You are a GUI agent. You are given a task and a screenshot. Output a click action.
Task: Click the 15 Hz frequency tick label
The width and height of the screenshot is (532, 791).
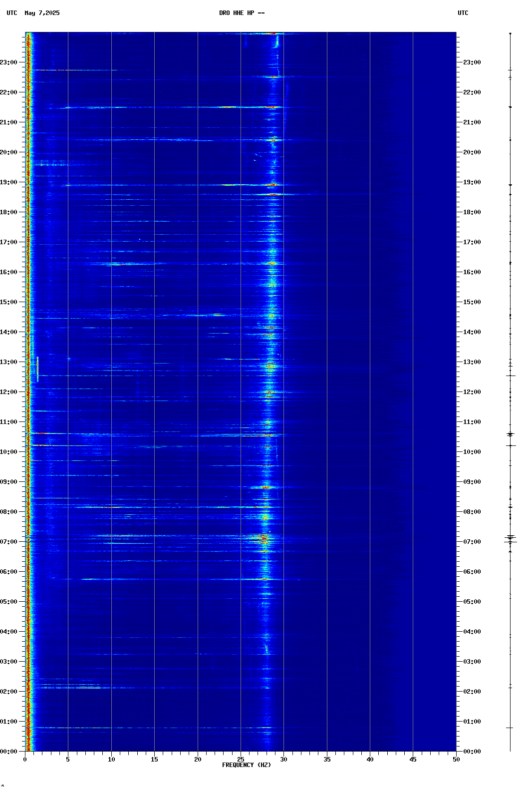(x=154, y=760)
